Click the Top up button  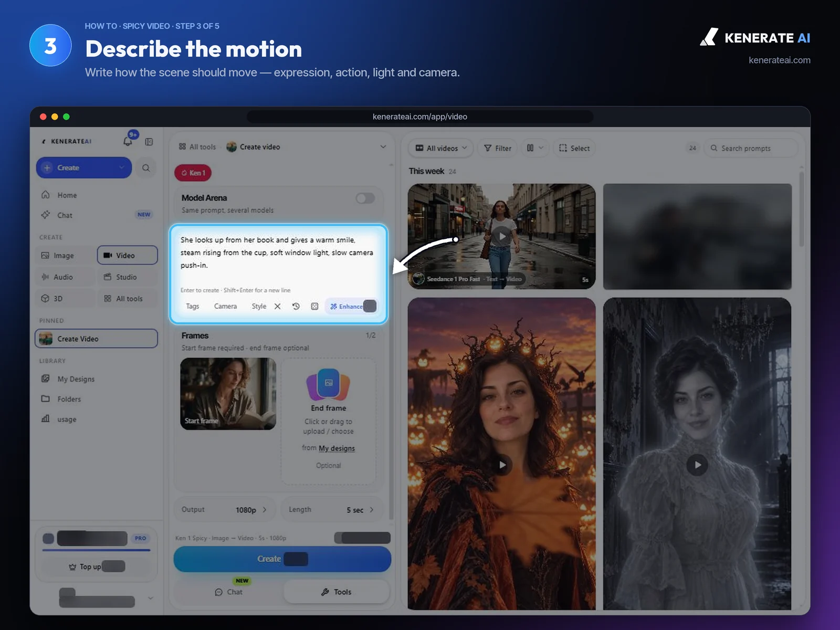96,566
